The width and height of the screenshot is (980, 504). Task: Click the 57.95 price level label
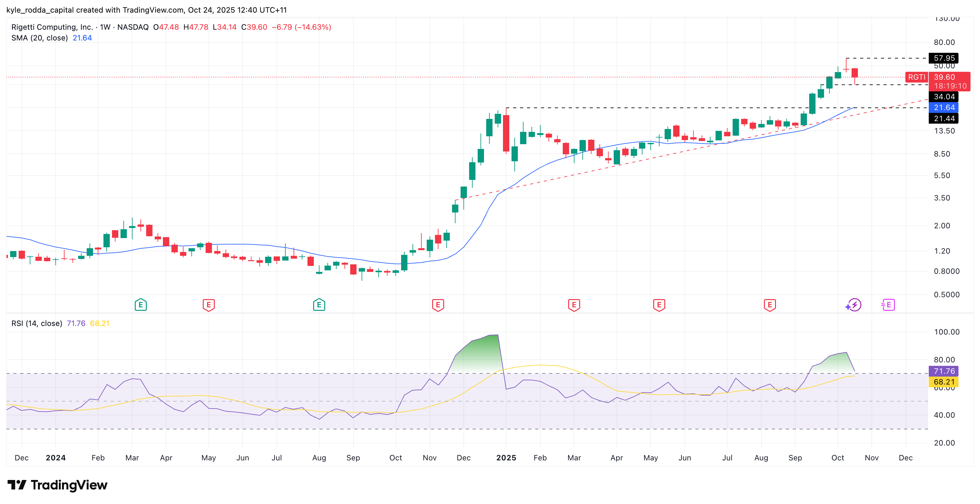point(944,58)
